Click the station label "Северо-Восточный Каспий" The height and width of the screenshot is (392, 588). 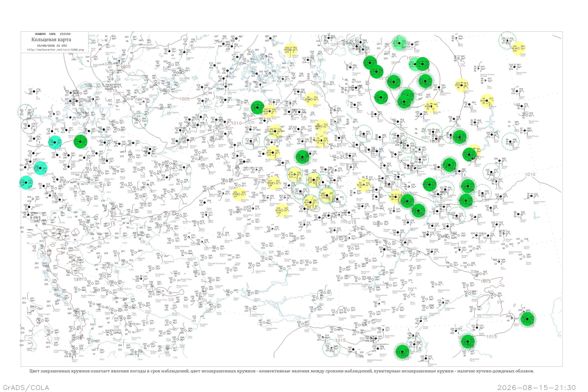pos(488,315)
